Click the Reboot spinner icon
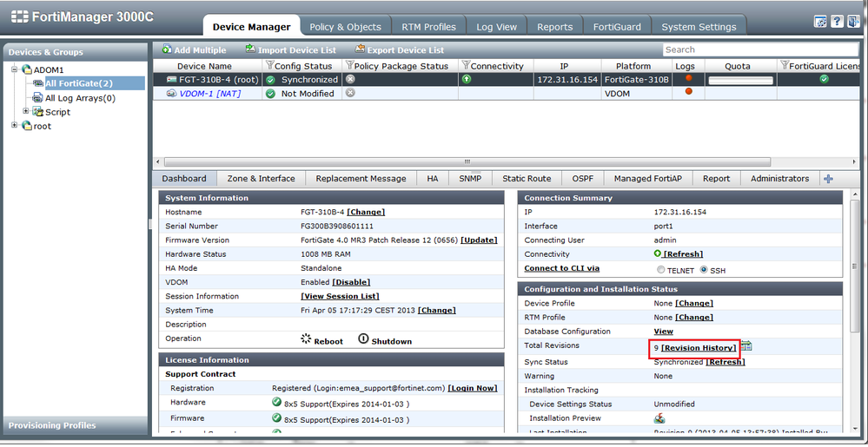 (x=306, y=339)
